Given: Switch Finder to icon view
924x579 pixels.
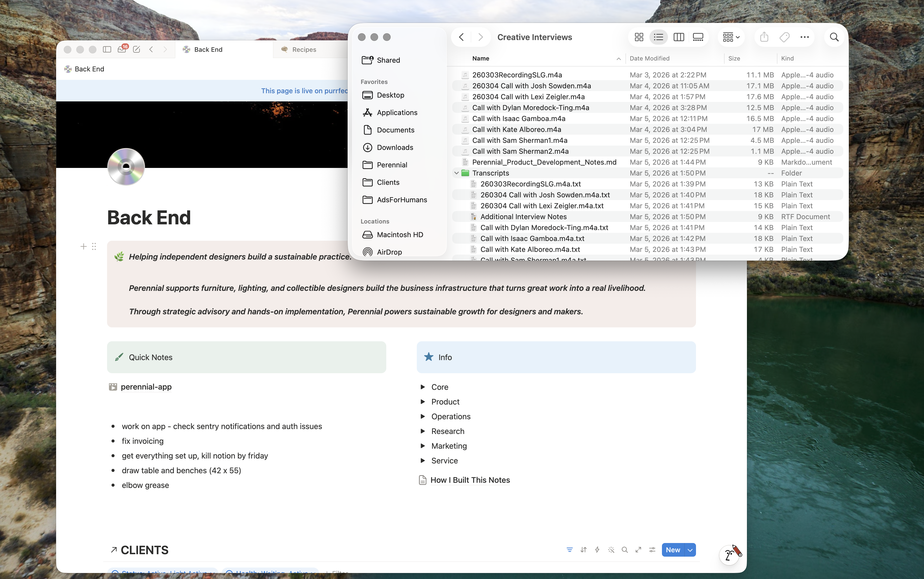Looking at the screenshot, I should click(639, 37).
